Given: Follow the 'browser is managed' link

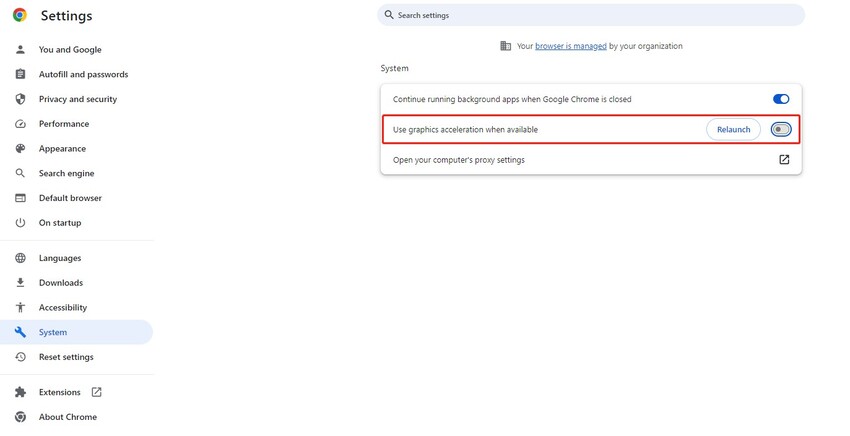Looking at the screenshot, I should pyautogui.click(x=571, y=46).
